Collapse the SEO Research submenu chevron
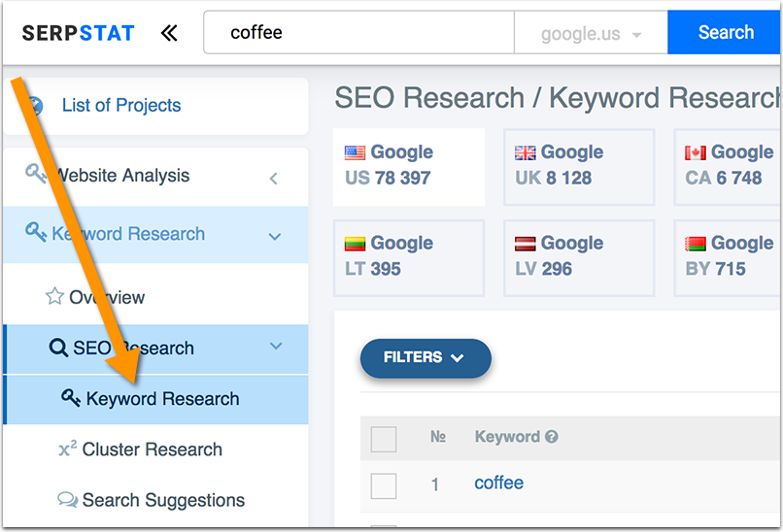This screenshot has height=532, width=783. click(276, 347)
